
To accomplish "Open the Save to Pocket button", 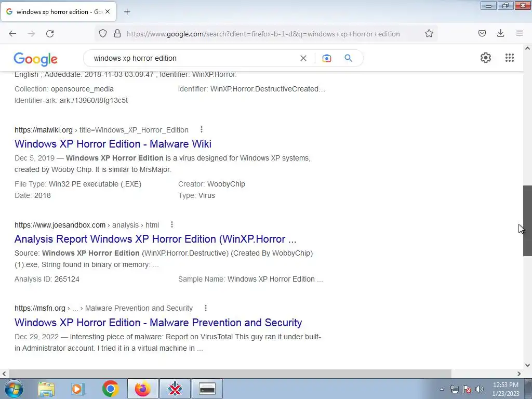I will tap(482, 33).
